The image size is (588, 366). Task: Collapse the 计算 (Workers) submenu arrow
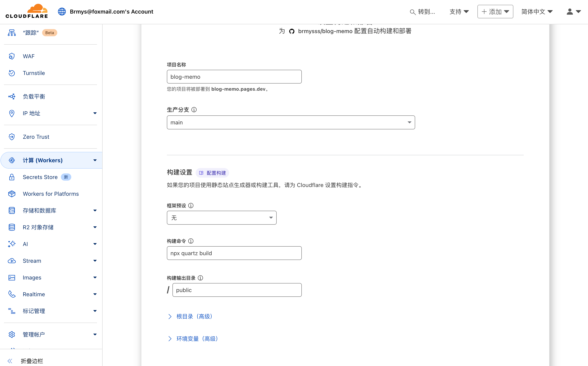[x=95, y=160]
